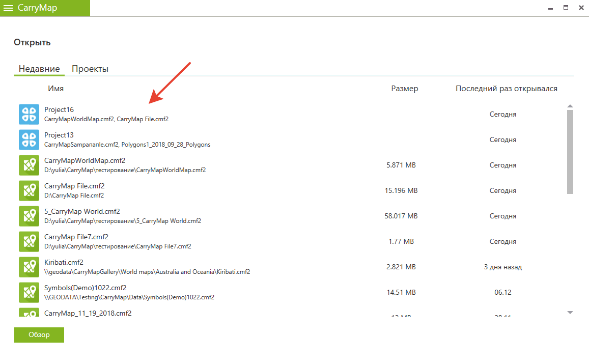Click the CarryMap File.cmf2 map icon

[29, 191]
